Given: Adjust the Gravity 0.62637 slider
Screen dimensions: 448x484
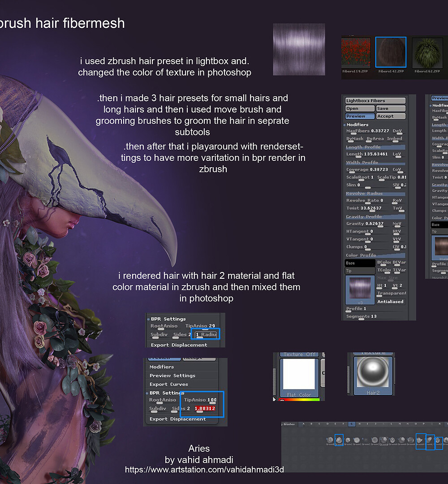Looking at the screenshot, I should tap(368, 224).
